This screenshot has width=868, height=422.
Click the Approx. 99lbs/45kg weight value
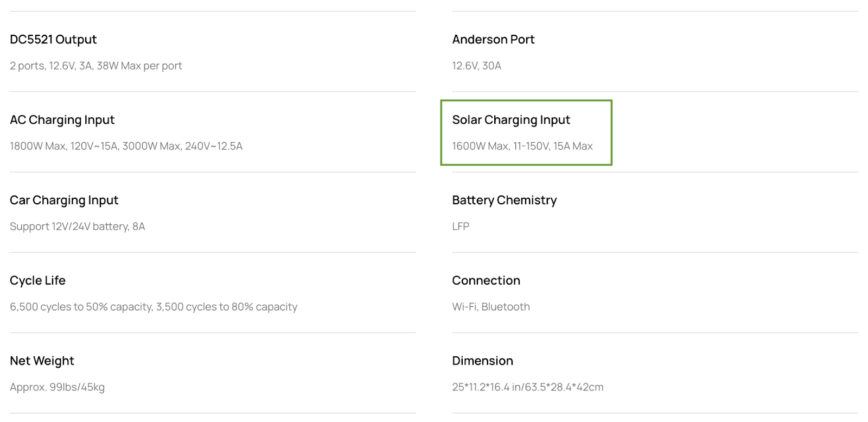pyautogui.click(x=58, y=387)
